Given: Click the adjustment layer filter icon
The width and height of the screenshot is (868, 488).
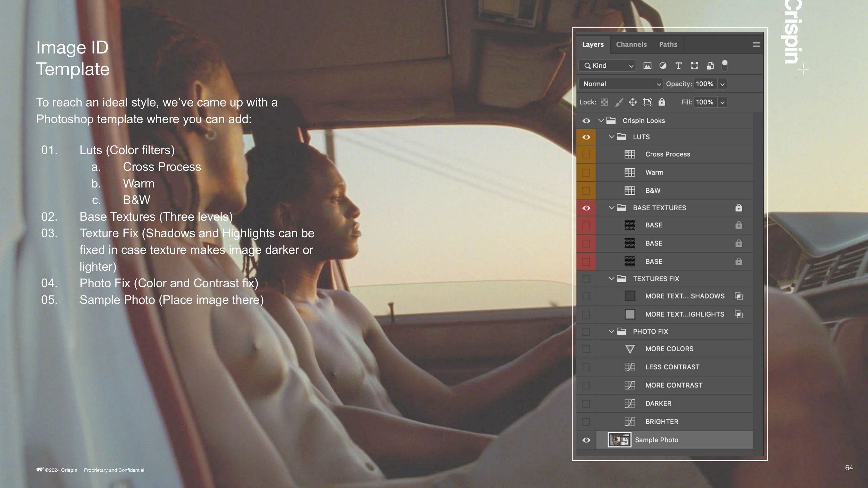Looking at the screenshot, I should pos(663,66).
